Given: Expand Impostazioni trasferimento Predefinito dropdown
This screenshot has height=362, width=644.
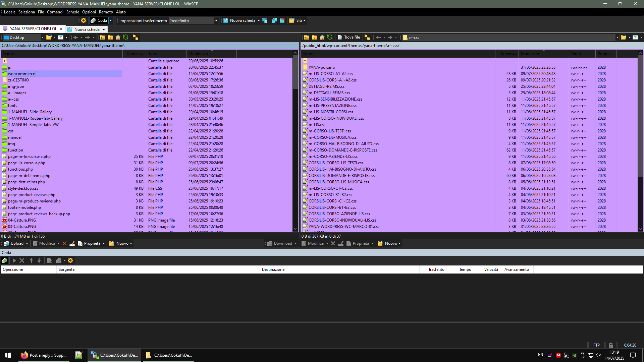Looking at the screenshot, I should 216,21.
